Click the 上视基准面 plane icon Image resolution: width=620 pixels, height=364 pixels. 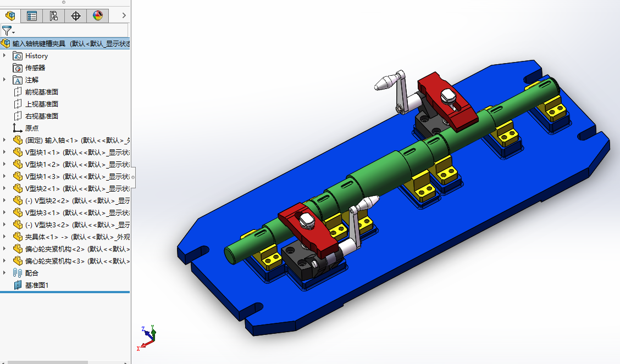(x=18, y=104)
